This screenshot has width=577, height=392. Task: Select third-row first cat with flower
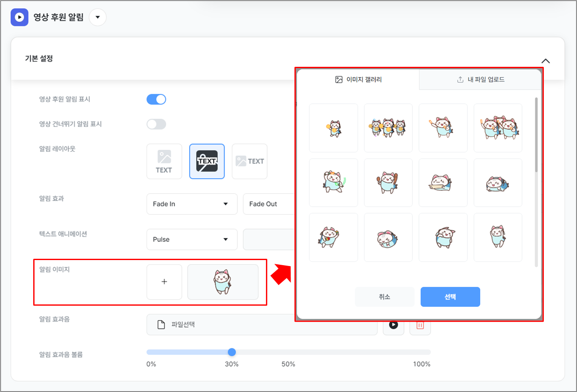coord(334,237)
